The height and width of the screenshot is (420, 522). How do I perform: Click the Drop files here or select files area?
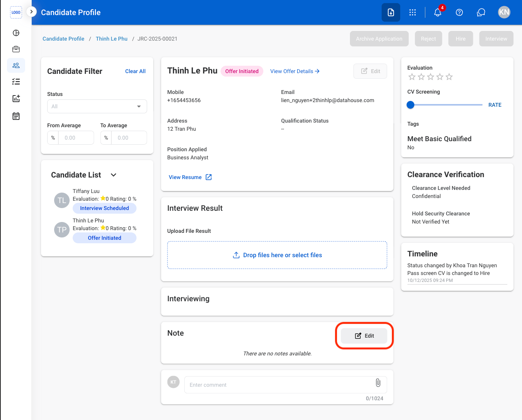tap(277, 255)
